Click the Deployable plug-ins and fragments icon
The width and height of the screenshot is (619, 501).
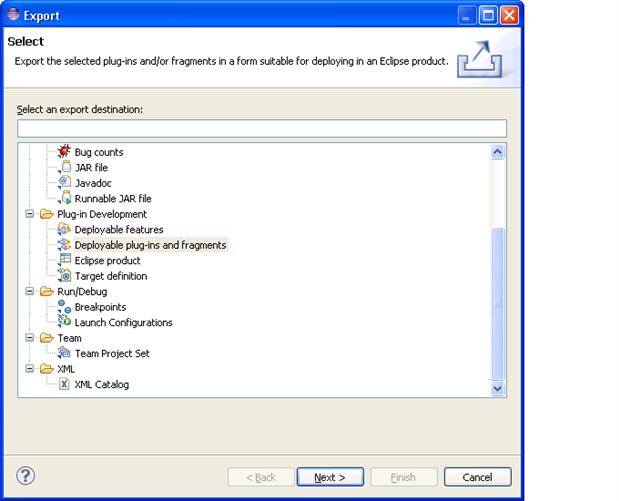point(64,244)
